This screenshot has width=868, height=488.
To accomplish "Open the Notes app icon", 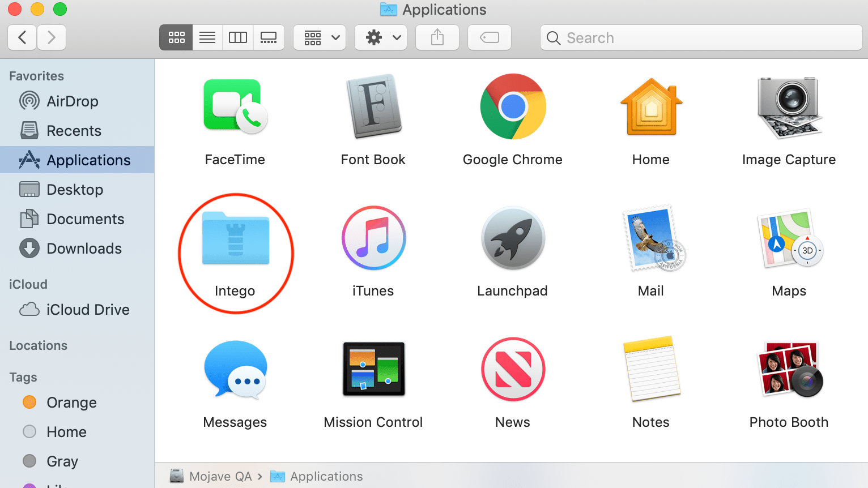I will (x=650, y=369).
